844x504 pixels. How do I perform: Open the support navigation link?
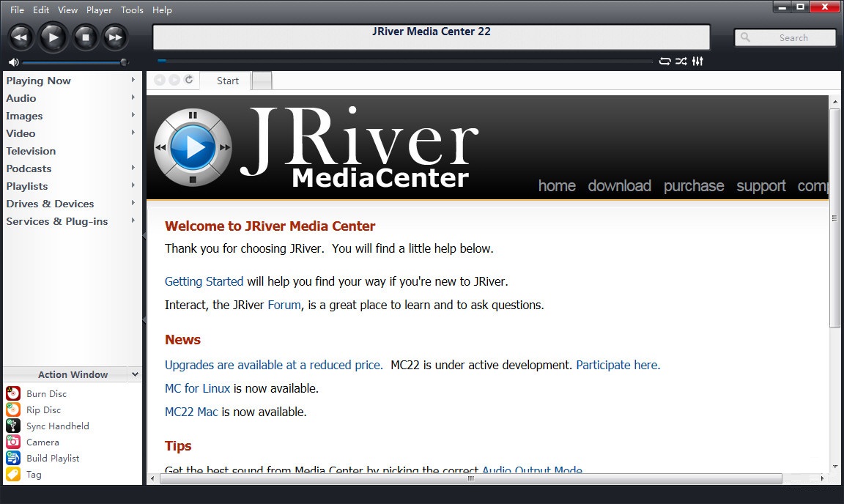(x=761, y=186)
